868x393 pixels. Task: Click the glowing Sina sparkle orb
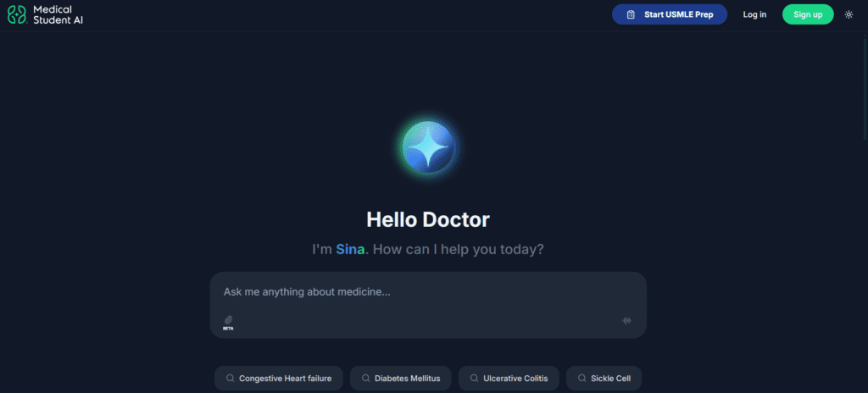[x=428, y=147]
